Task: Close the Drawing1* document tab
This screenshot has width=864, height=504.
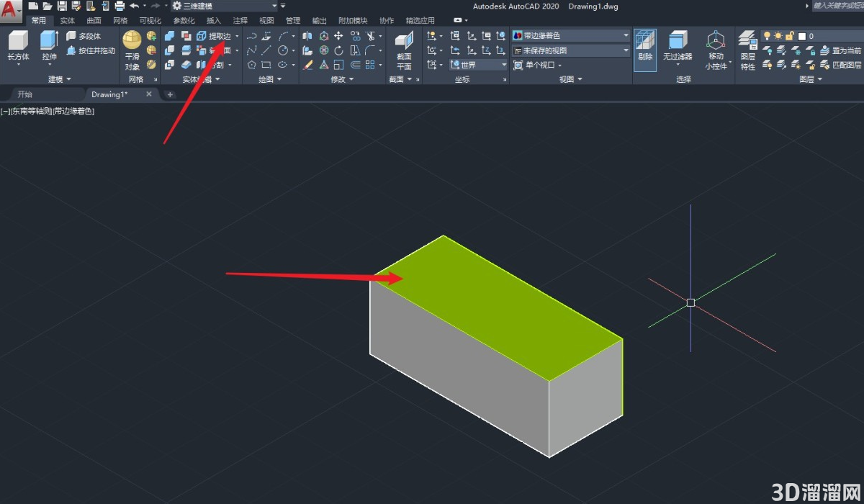Action: tap(149, 94)
